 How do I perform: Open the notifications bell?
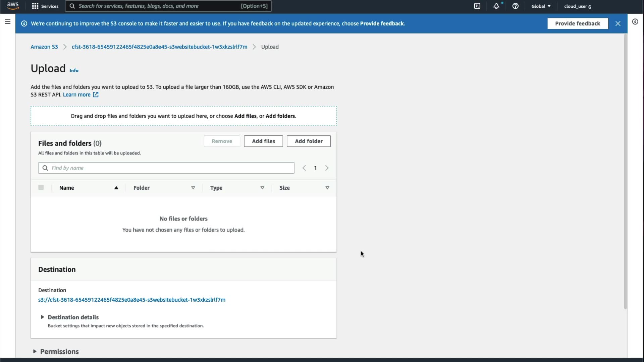(x=496, y=6)
